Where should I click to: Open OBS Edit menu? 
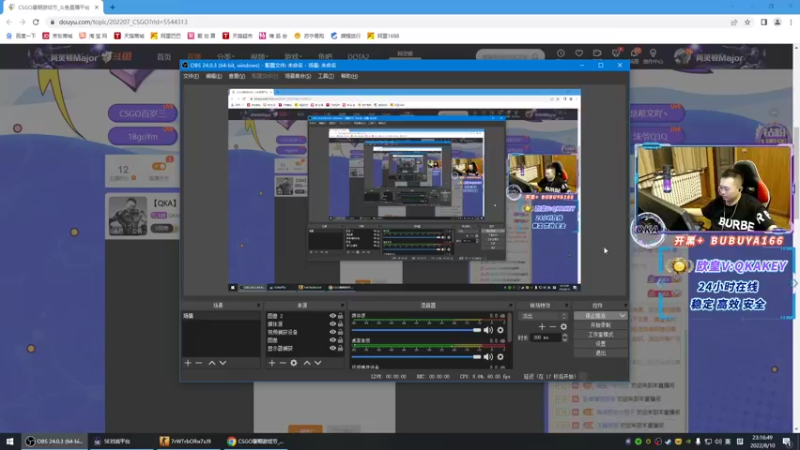click(213, 76)
